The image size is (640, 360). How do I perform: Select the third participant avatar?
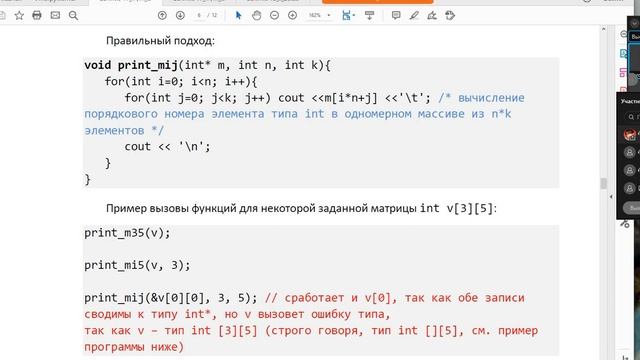point(629,170)
